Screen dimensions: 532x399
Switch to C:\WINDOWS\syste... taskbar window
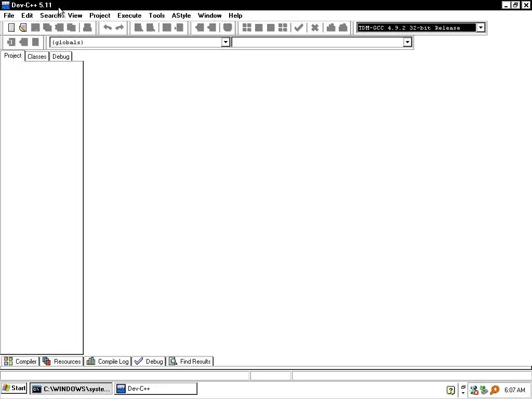(x=71, y=389)
